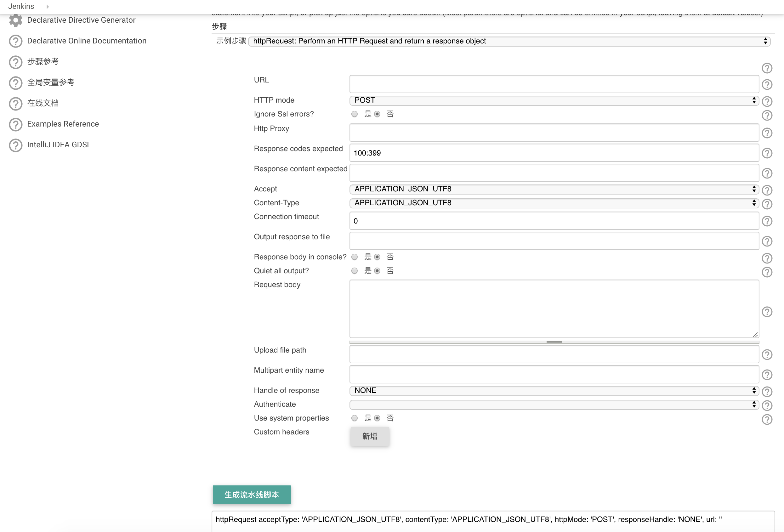The image size is (784, 532).
Task: Open the help icon next to Authenticate
Action: 767,405
